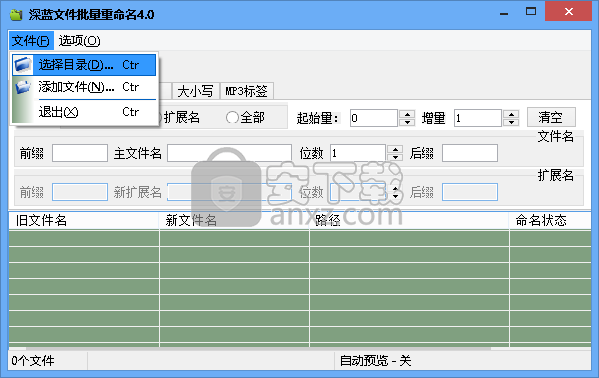The height and width of the screenshot is (378, 599).
Task: Open the 选项(O) menu
Action: (79, 41)
